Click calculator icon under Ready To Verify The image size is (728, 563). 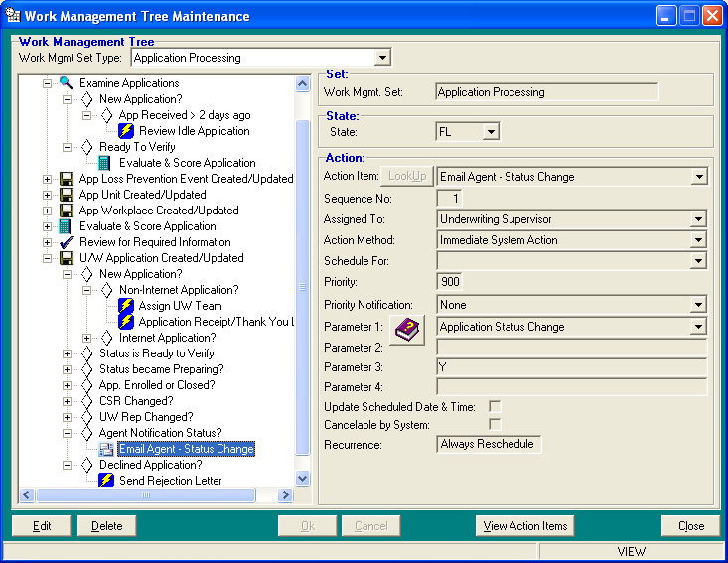(x=104, y=163)
